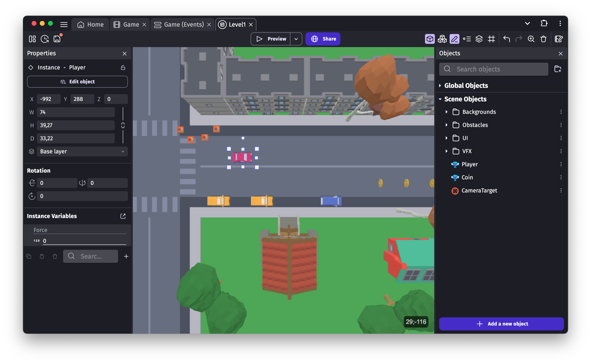
Task: Click the zoom tool icon
Action: pos(531,38)
